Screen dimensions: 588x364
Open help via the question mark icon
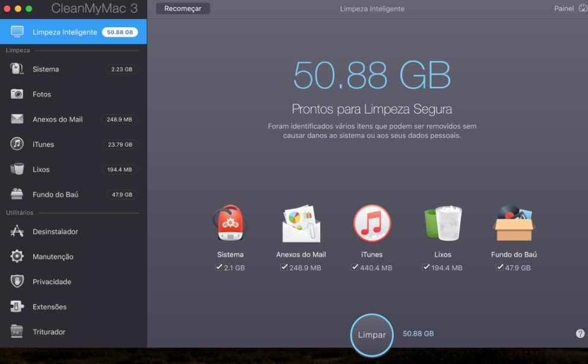[580, 334]
